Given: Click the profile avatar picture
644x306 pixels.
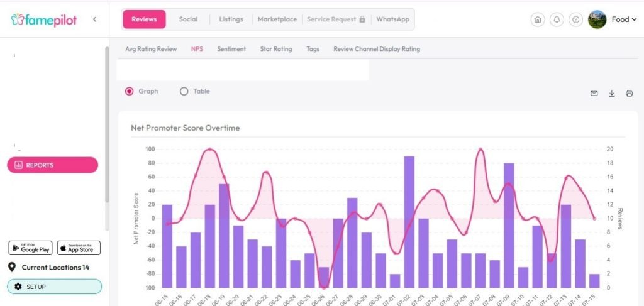Looking at the screenshot, I should pos(597,19).
